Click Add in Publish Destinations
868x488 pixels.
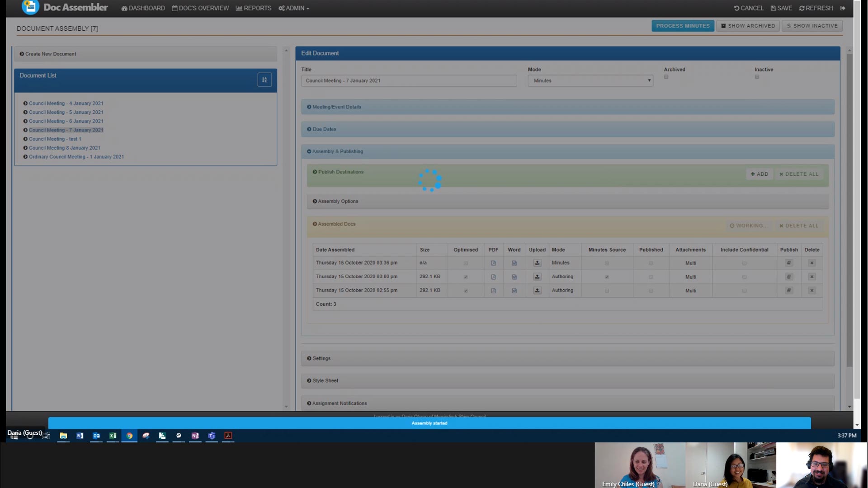click(x=759, y=174)
